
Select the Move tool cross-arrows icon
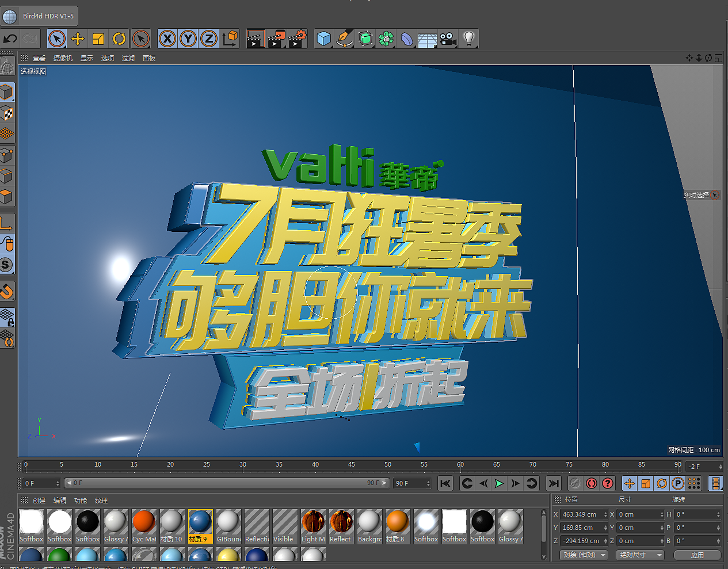78,39
